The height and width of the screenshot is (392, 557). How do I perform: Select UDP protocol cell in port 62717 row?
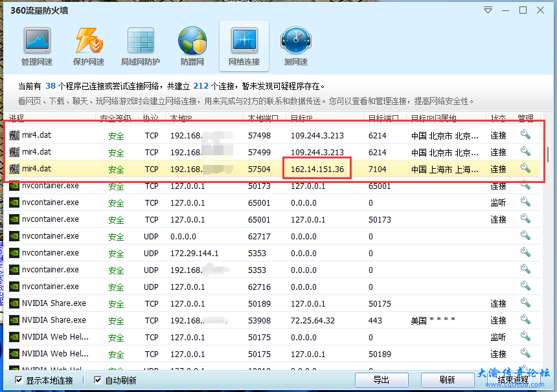151,237
